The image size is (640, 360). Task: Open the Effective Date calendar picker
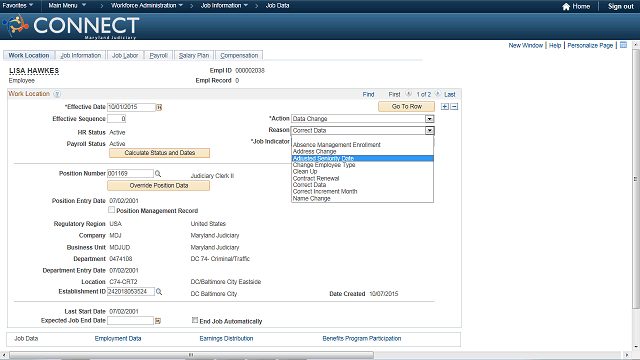(159, 107)
